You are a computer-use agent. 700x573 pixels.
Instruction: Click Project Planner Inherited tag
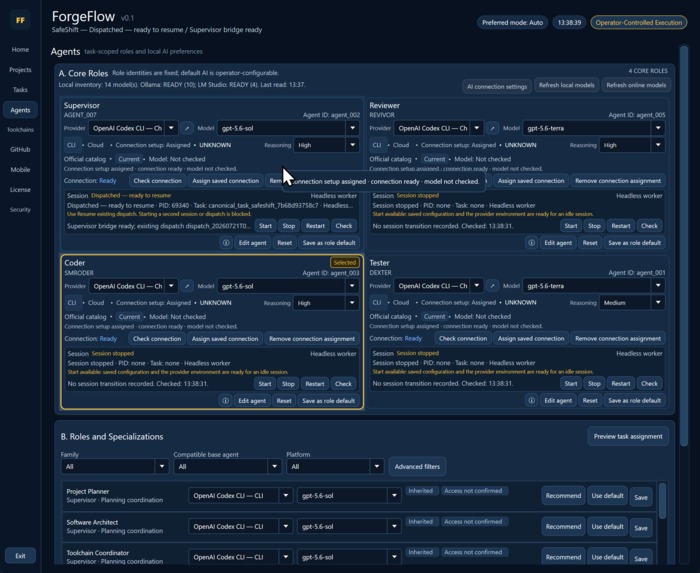click(x=421, y=491)
